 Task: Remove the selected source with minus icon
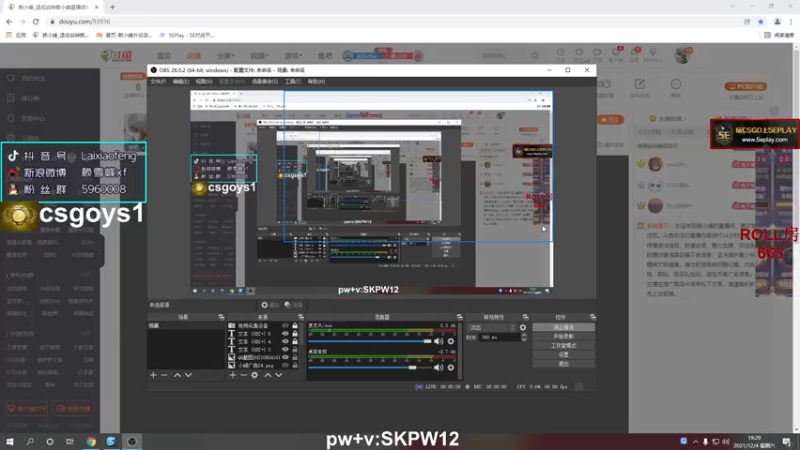(x=243, y=375)
